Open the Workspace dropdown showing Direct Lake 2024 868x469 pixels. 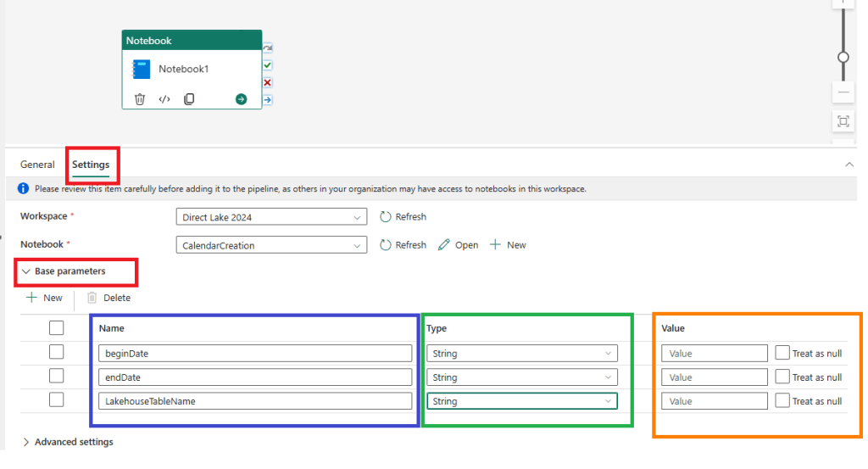pyautogui.click(x=271, y=217)
